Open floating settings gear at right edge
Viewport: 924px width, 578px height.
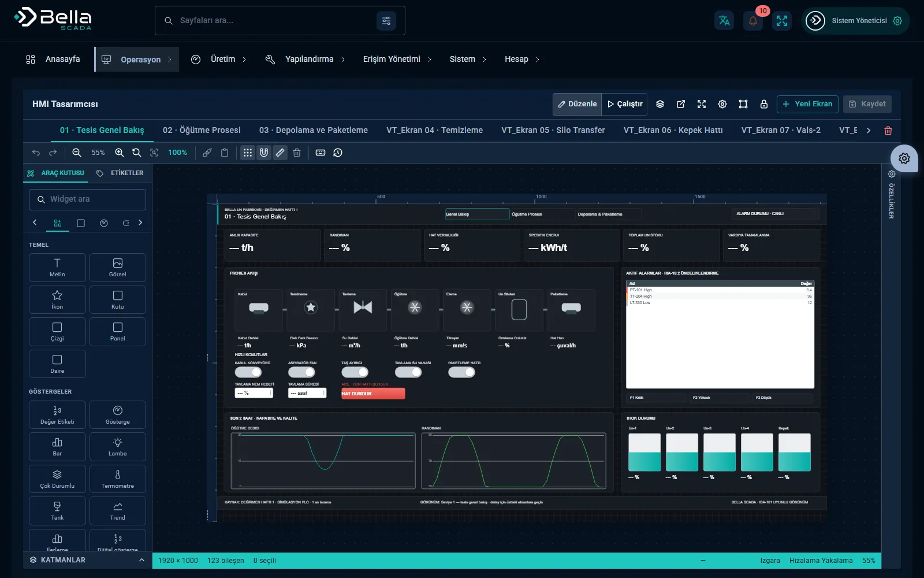point(904,158)
